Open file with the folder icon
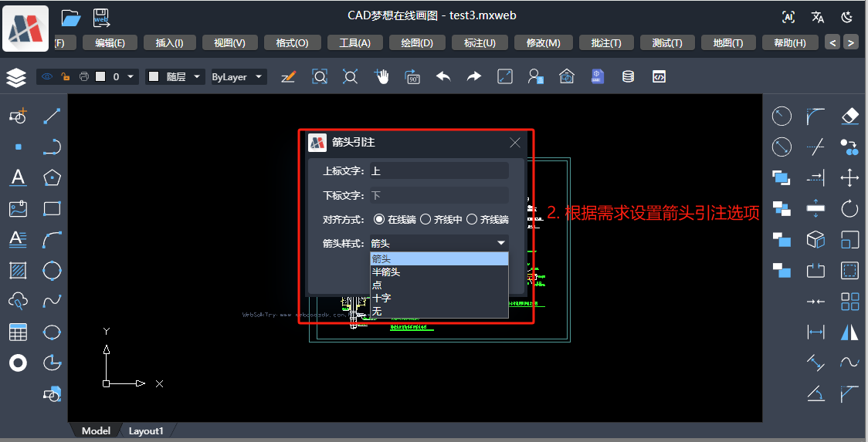Image resolution: width=868 pixels, height=442 pixels. (71, 18)
